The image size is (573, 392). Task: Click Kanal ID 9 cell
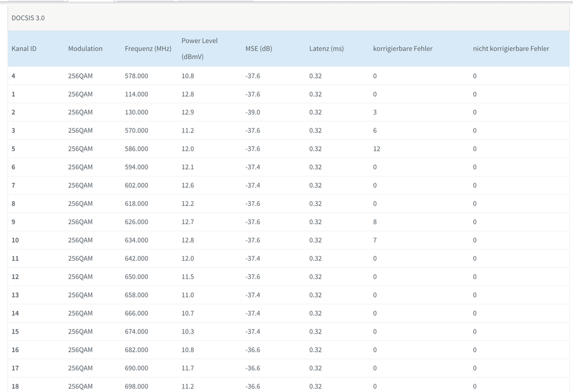pos(14,222)
